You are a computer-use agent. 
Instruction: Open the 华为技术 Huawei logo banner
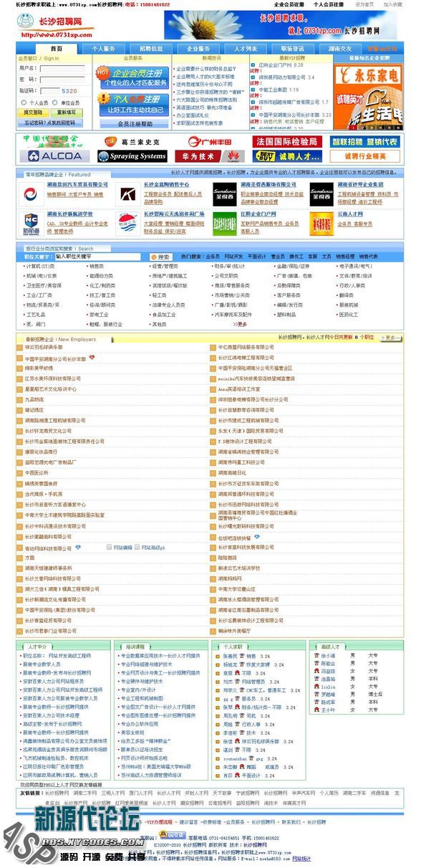click(210, 156)
